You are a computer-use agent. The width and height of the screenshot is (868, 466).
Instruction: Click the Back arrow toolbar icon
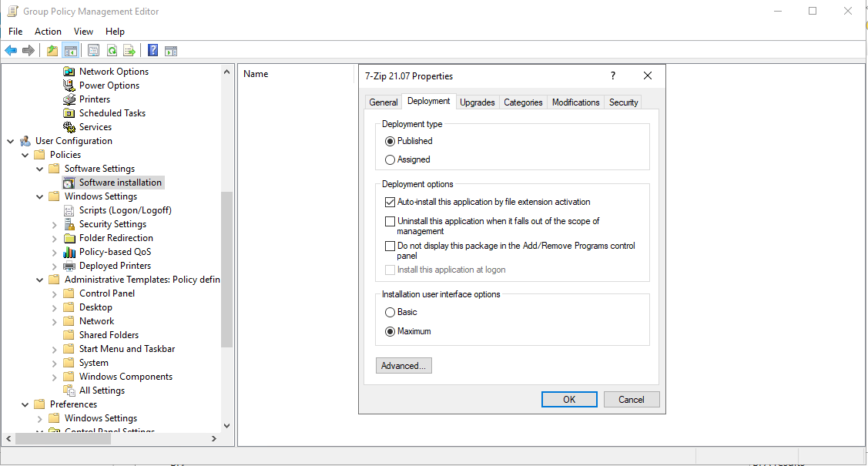tap(11, 51)
